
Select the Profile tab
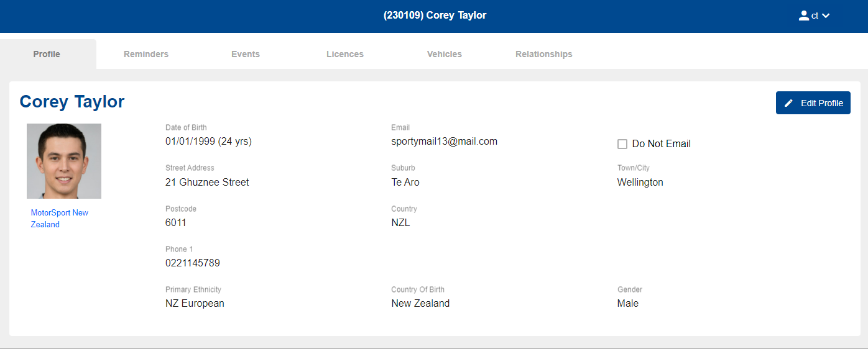pos(47,54)
